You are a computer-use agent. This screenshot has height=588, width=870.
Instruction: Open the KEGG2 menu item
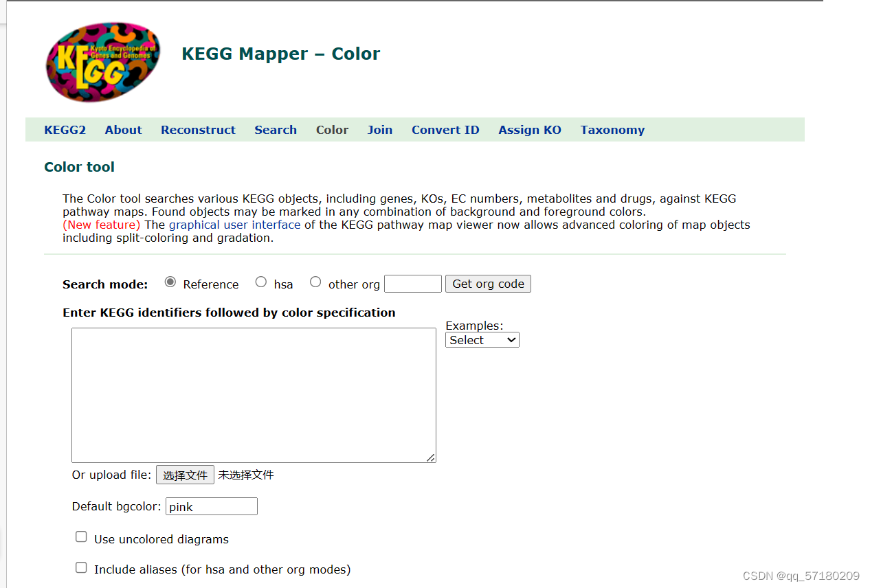(65, 129)
